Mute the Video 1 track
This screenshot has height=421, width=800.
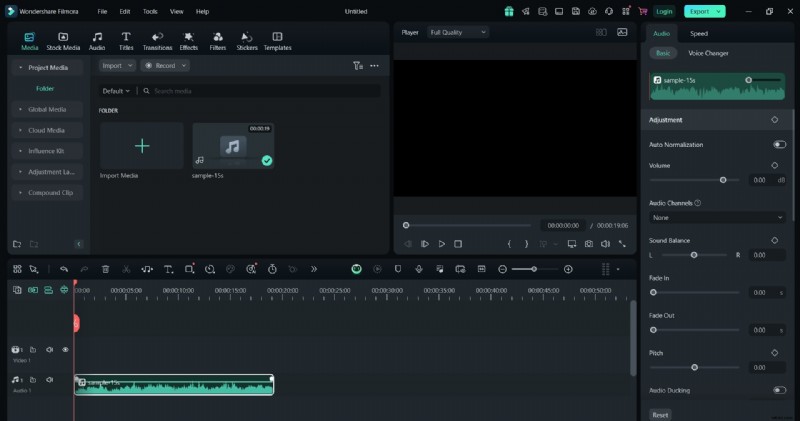point(49,350)
